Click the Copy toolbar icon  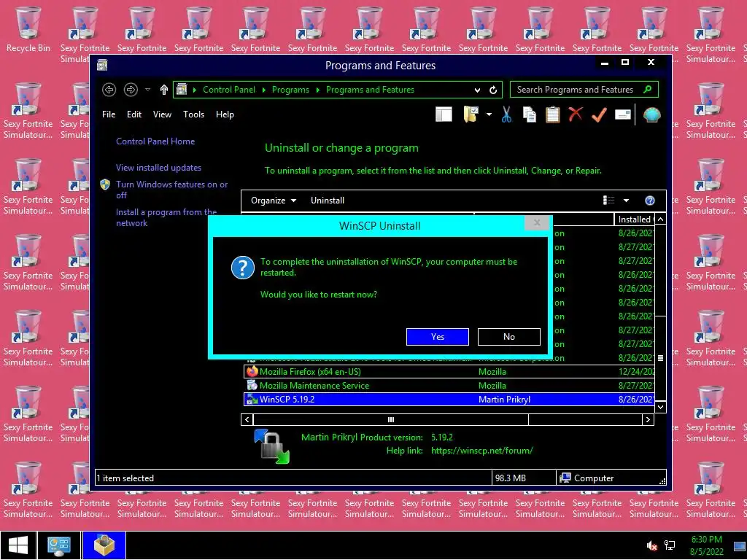[530, 114]
